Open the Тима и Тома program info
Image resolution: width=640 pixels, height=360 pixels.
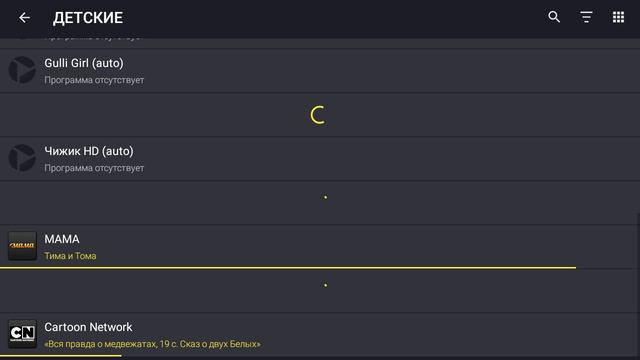[70, 256]
